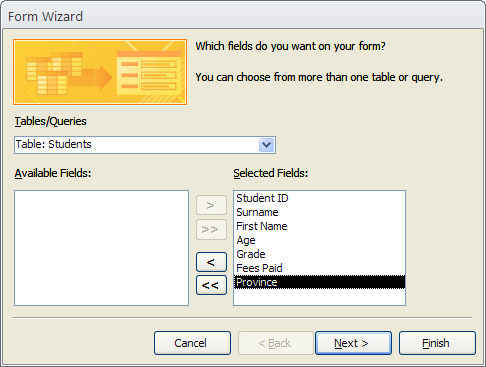Click the < Back button
486x367 pixels.
276,343
